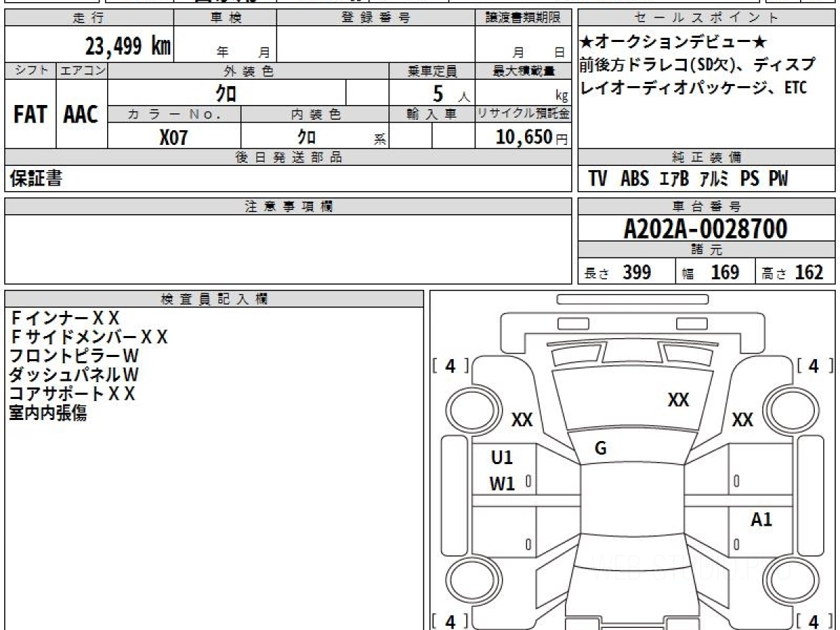Click the 純正装備 heading

[x=706, y=157]
